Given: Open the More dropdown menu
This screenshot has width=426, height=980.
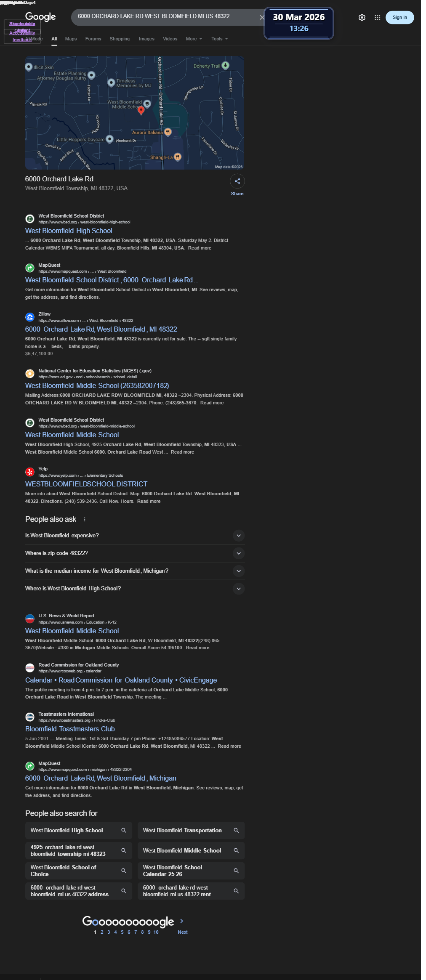Looking at the screenshot, I should coord(194,39).
